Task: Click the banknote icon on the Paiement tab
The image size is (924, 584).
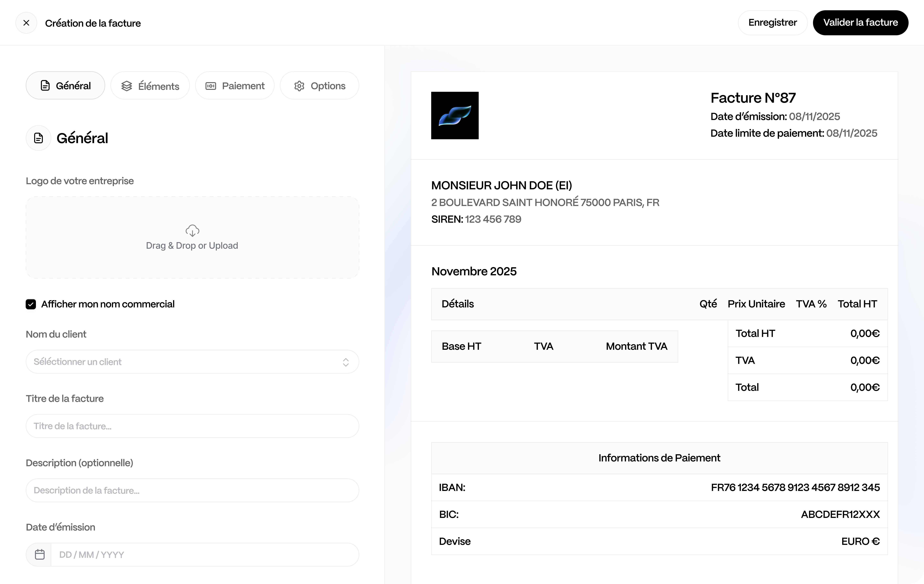Action: pyautogui.click(x=211, y=86)
